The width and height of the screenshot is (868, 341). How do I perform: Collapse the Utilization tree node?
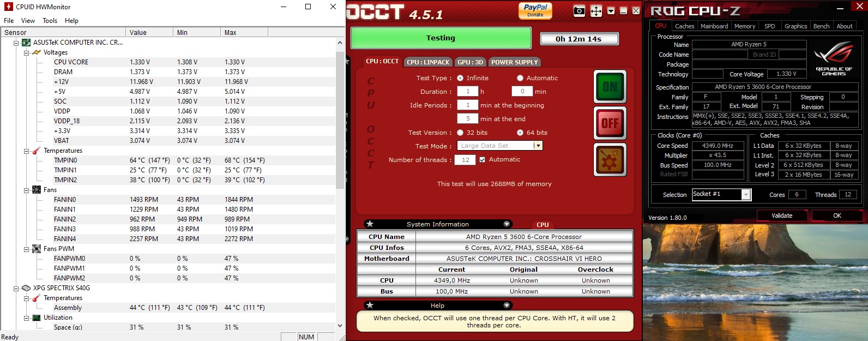click(x=26, y=318)
